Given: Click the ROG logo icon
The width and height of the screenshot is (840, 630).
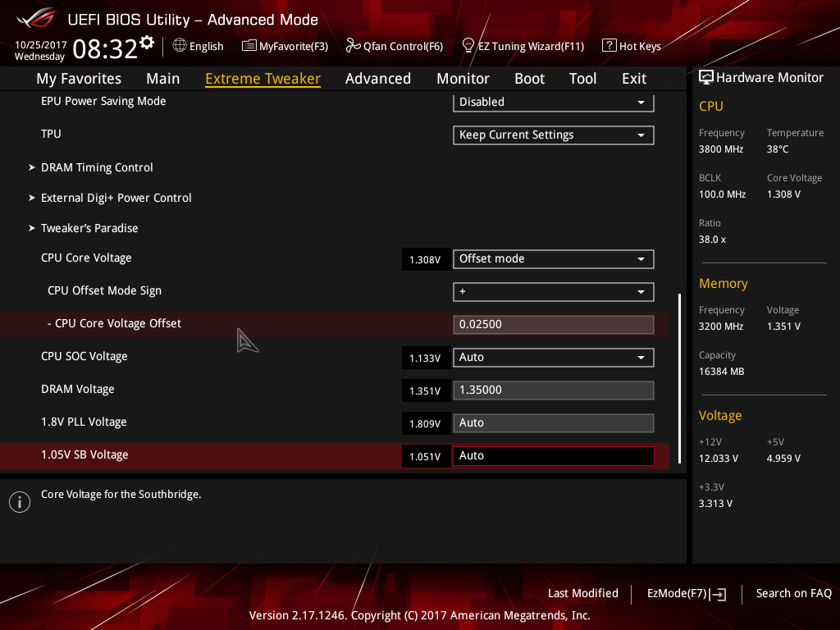Looking at the screenshot, I should pyautogui.click(x=36, y=18).
